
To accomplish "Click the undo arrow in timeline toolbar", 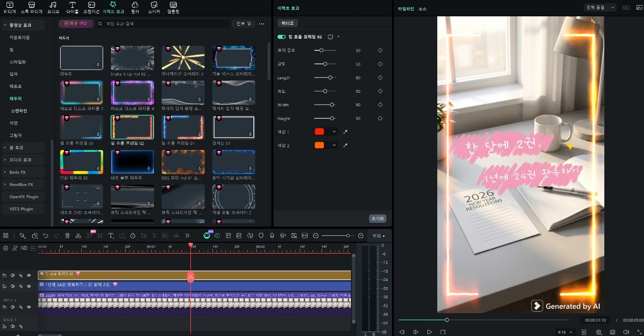I will coord(46,236).
